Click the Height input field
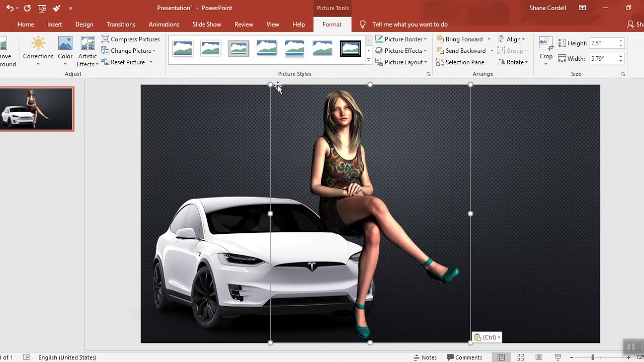The image size is (644, 362). 603,43
